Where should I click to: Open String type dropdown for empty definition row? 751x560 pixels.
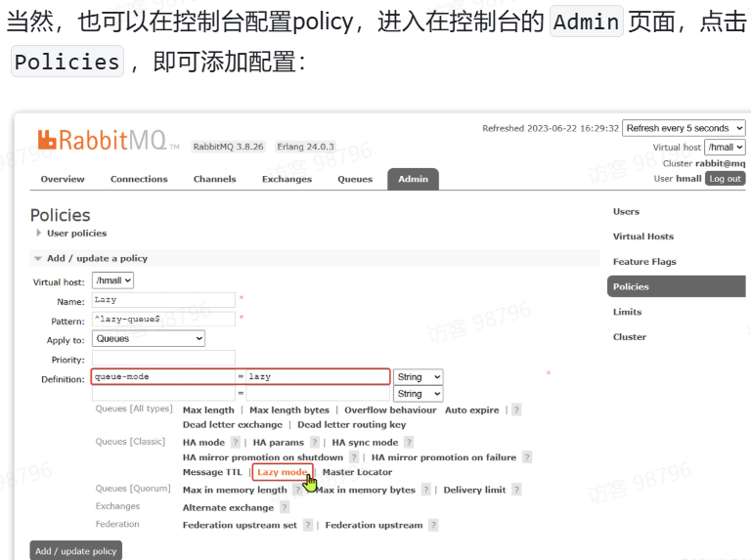point(419,394)
